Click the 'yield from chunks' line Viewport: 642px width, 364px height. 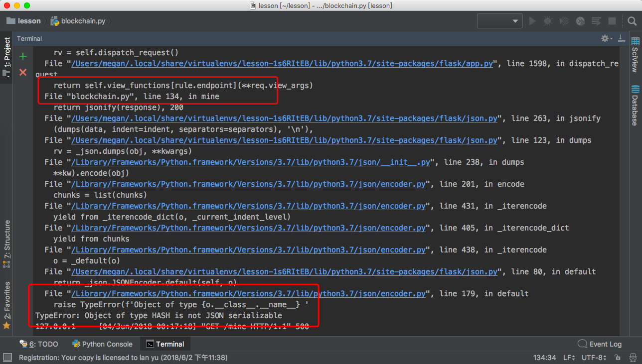tap(91, 239)
